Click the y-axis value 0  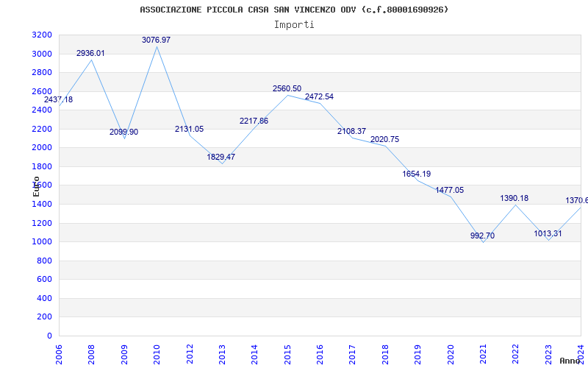(x=49, y=336)
